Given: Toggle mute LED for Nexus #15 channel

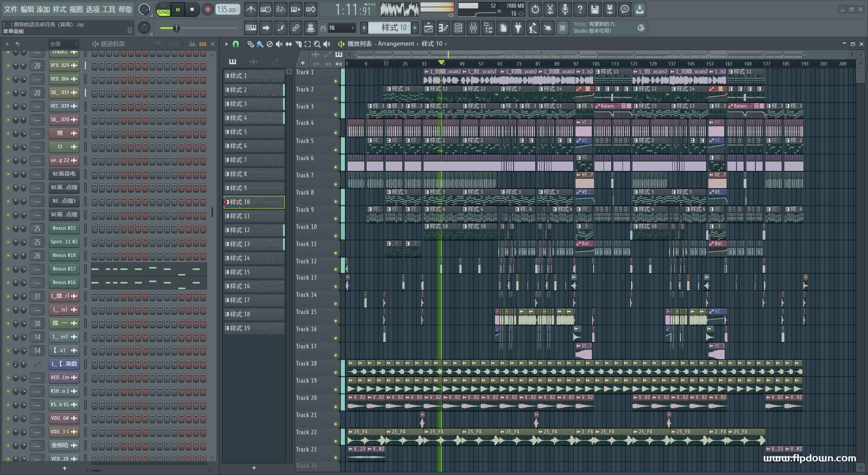Looking at the screenshot, I should 8,228.
